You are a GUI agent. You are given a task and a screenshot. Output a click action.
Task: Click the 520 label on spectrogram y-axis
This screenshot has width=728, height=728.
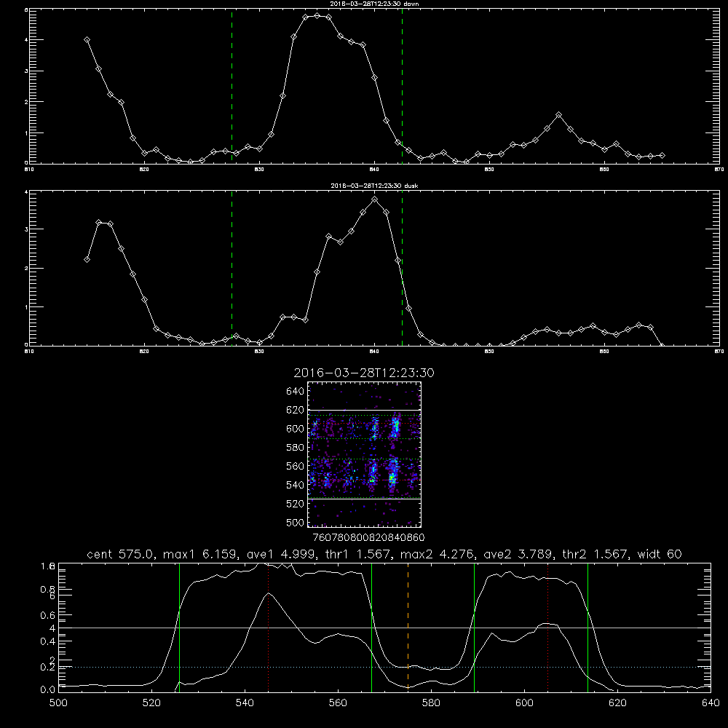coord(296,504)
